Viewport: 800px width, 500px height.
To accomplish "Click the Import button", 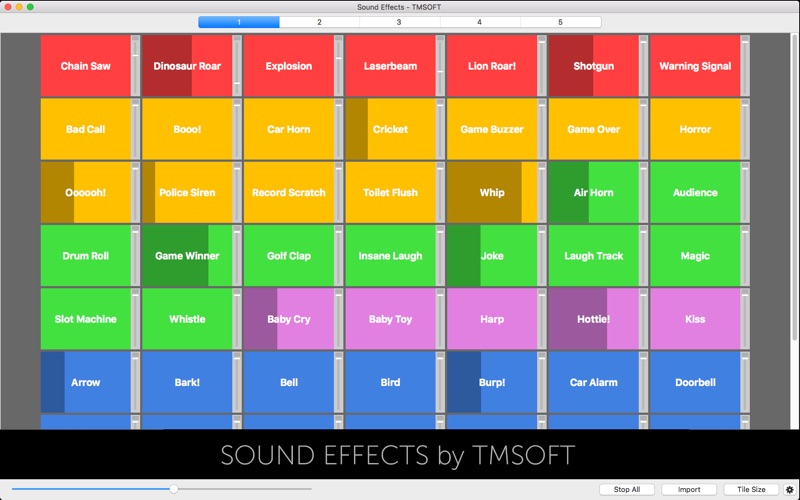I will (689, 489).
